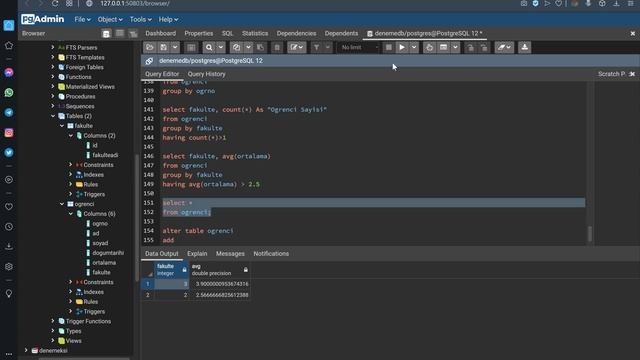Open the Object menu
The width and height of the screenshot is (640, 360).
coord(110,19)
